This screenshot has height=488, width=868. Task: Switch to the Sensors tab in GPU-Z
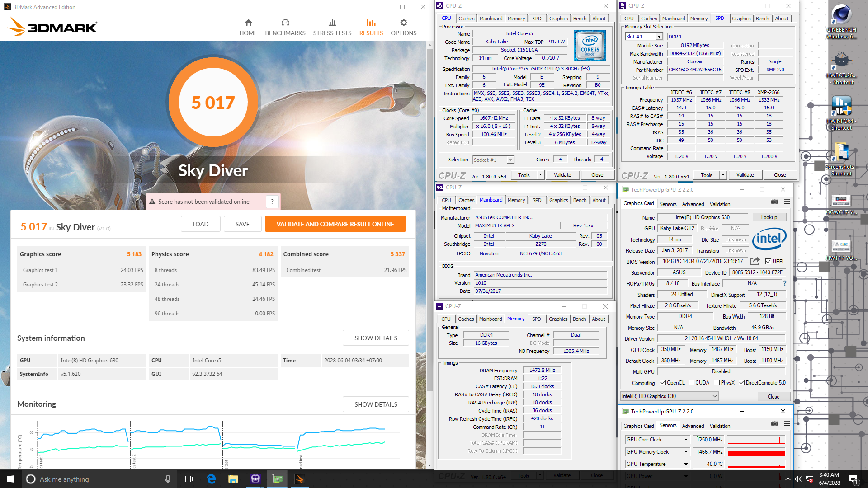click(668, 204)
